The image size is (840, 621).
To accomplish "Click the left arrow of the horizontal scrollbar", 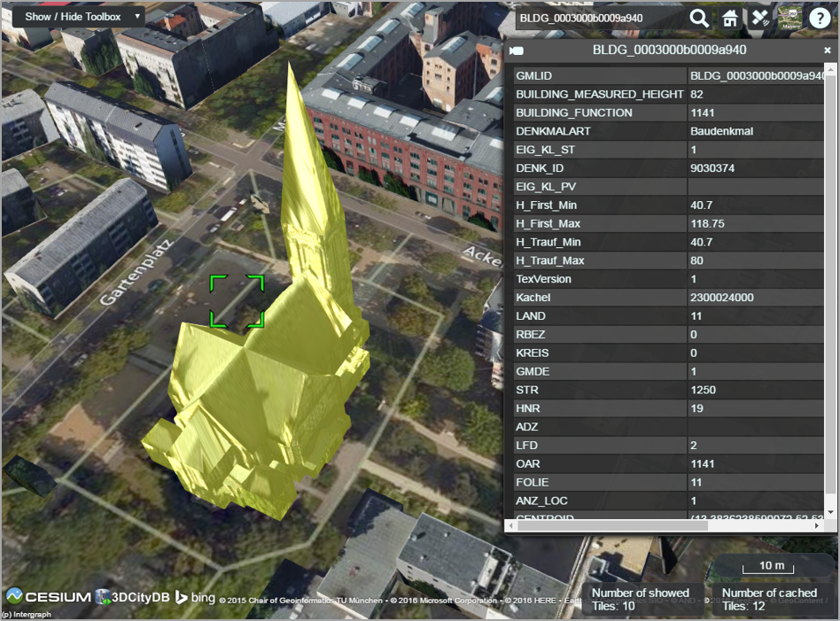I will (x=510, y=525).
